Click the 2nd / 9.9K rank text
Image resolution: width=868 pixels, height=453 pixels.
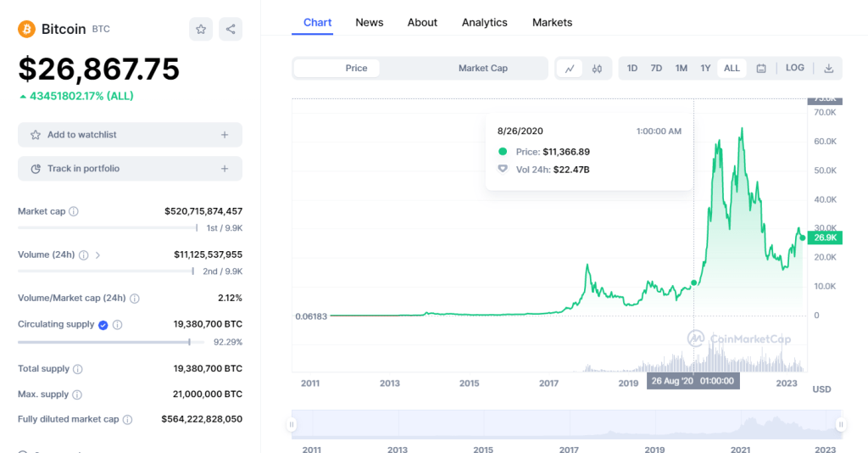[x=223, y=271]
